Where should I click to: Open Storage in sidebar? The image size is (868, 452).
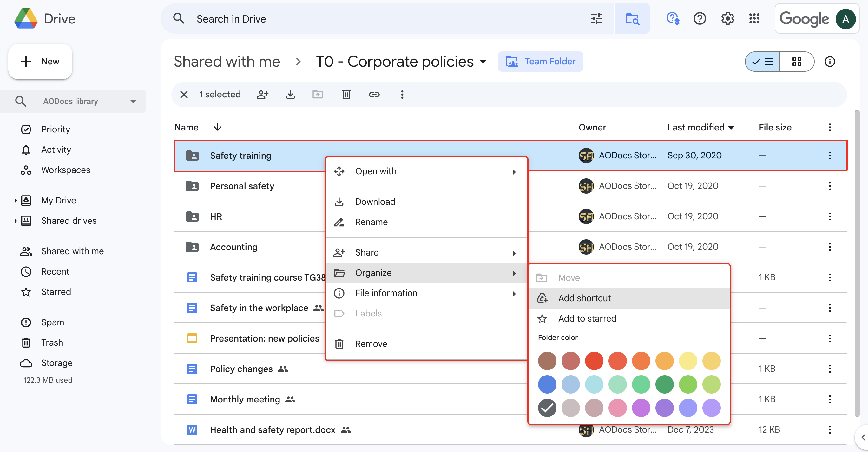56,363
